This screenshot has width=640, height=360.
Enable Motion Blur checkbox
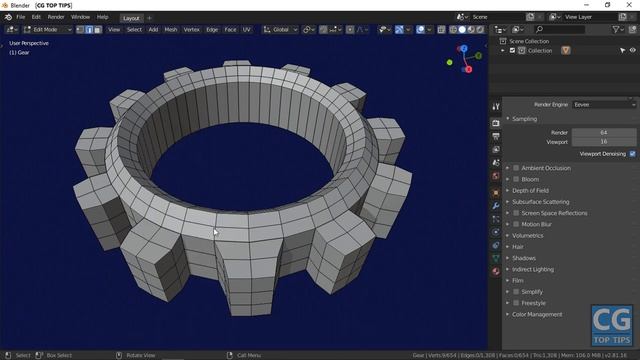pos(516,224)
